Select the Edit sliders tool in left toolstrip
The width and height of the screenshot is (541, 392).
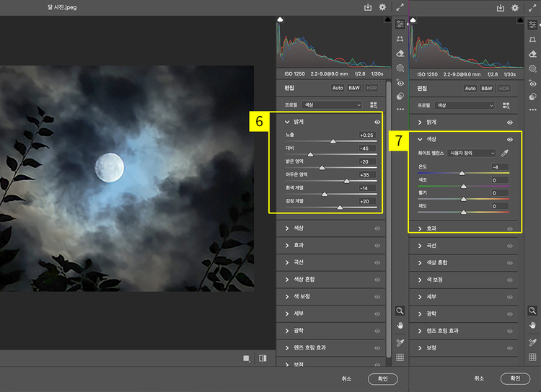(400, 24)
